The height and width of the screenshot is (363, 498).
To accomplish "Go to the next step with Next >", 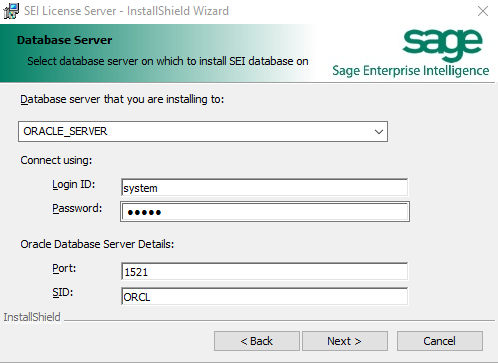I will coord(345,341).
